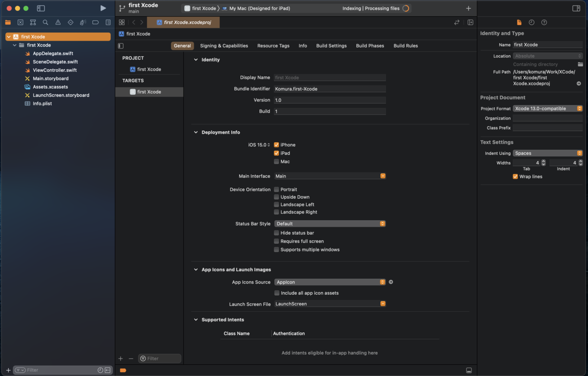Screen dimensions: 588x376
Task: Open the Indent Using dropdown
Action: coord(548,153)
